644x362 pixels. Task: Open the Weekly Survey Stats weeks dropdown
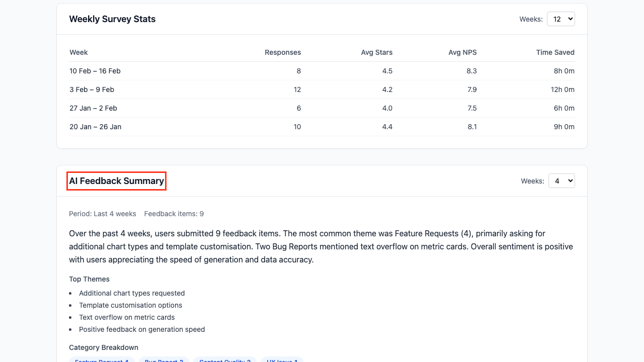(560, 19)
